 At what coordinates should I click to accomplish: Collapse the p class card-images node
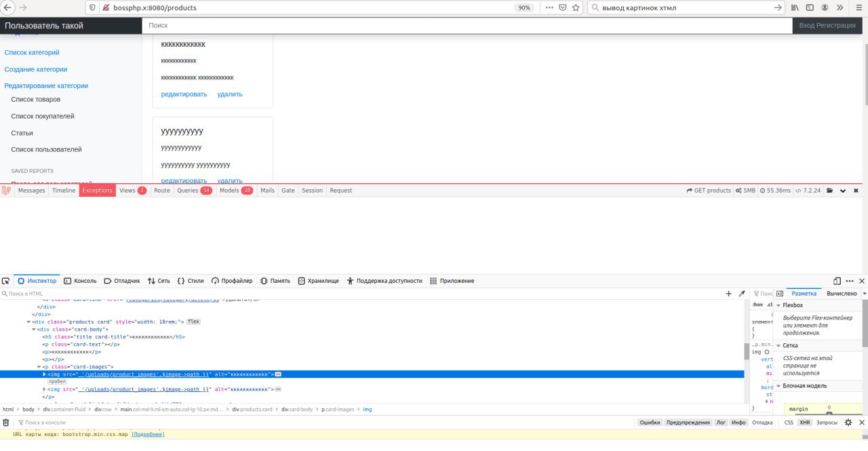(39, 367)
